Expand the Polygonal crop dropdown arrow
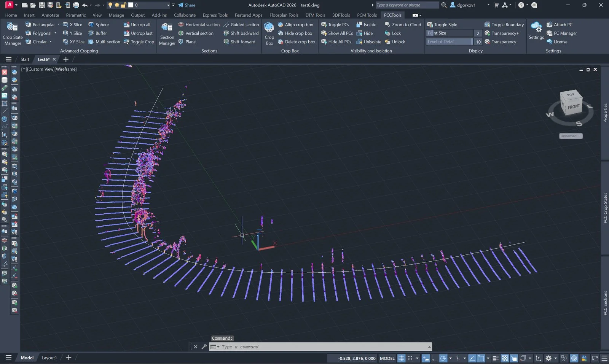 click(55, 33)
